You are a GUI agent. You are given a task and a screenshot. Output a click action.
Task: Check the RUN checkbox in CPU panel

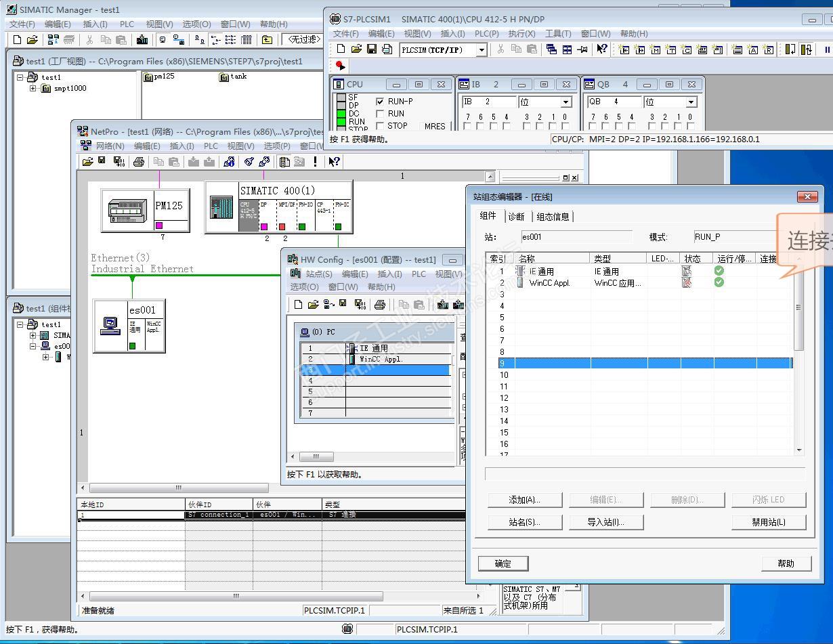coord(380,114)
